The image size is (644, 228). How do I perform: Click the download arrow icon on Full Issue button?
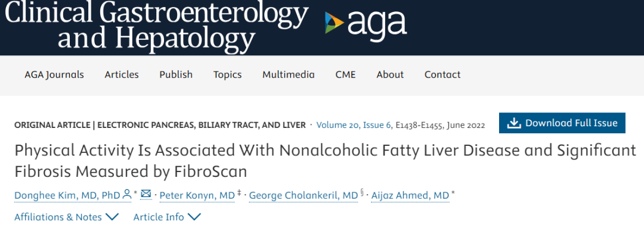(514, 123)
